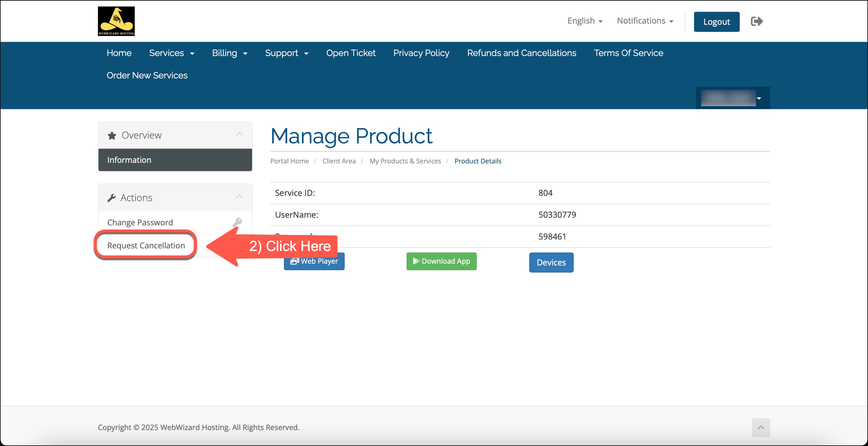Select Request Cancellation in Actions
The width and height of the screenshot is (868, 446).
pos(146,245)
